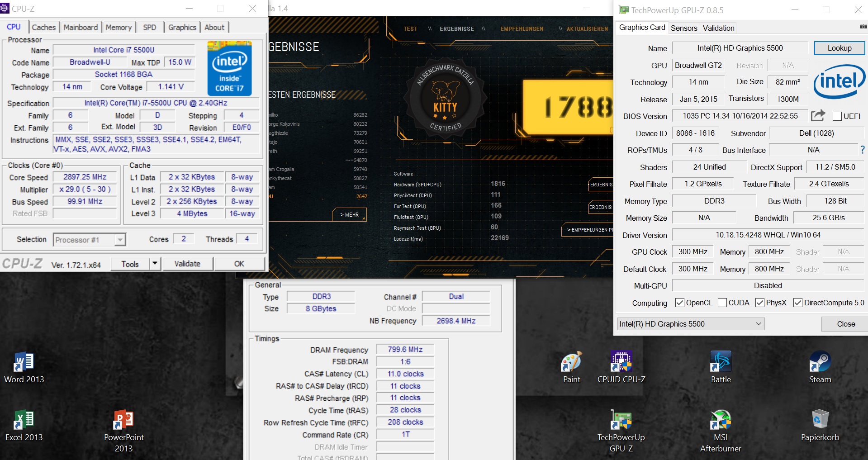Click the GPU Clock 300 MHz value
The image size is (868, 460).
pos(693,251)
